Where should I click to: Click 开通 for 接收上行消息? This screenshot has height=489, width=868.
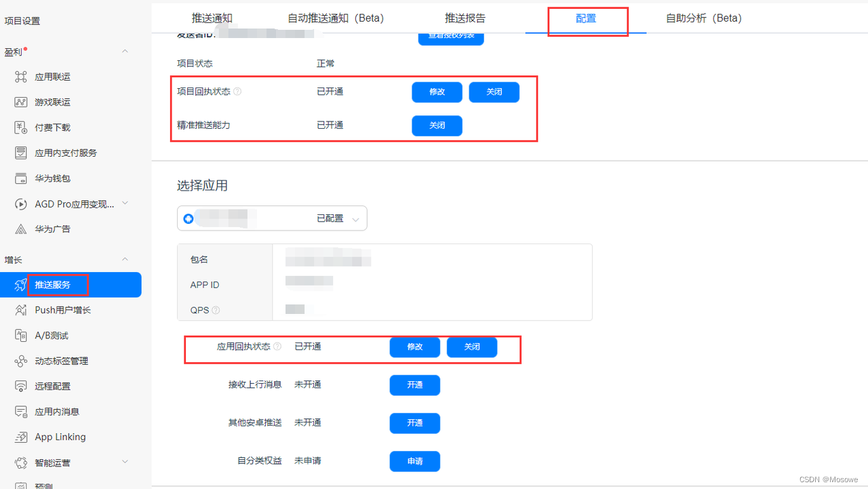tap(415, 385)
